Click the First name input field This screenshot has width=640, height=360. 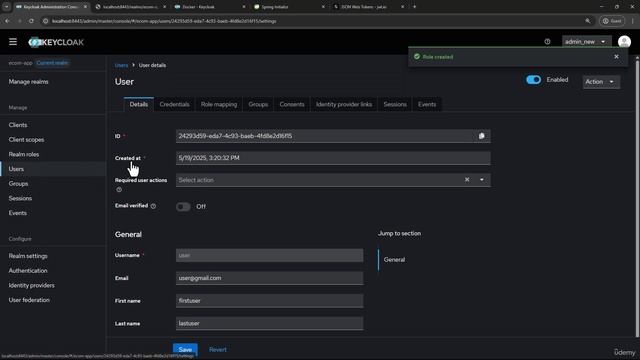(x=269, y=301)
